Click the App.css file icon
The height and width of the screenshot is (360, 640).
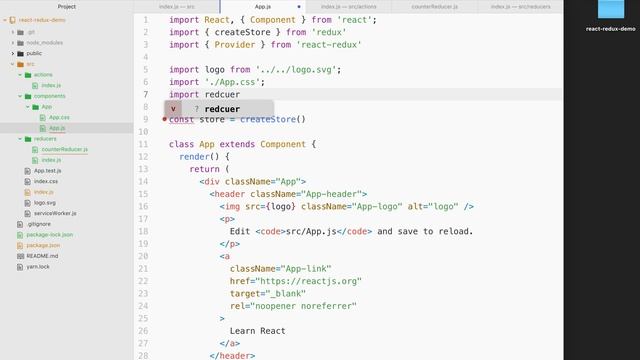[x=42, y=118]
